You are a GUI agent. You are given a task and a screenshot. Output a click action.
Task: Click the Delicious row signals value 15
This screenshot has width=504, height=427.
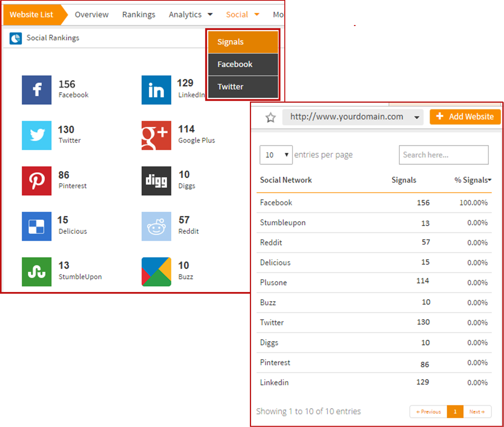[425, 262]
